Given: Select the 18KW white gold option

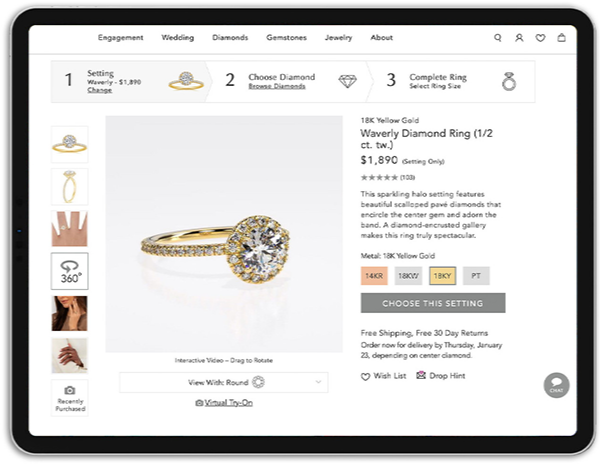Looking at the screenshot, I should (x=408, y=275).
